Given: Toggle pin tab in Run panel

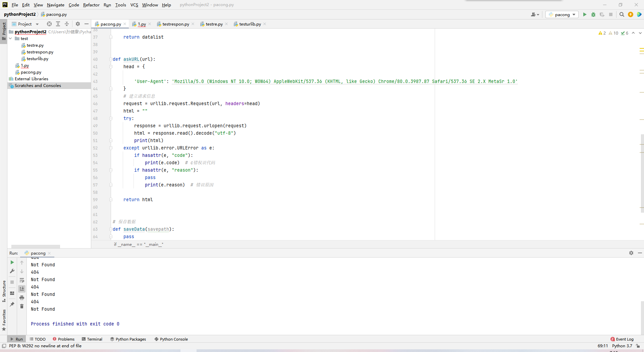Looking at the screenshot, I should pos(12,304).
